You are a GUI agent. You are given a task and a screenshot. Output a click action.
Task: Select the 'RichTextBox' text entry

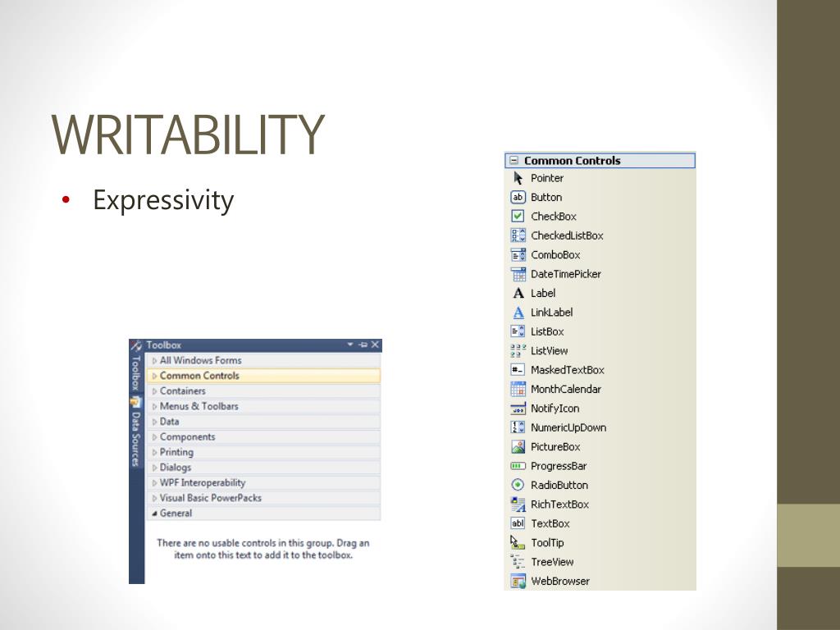559,504
